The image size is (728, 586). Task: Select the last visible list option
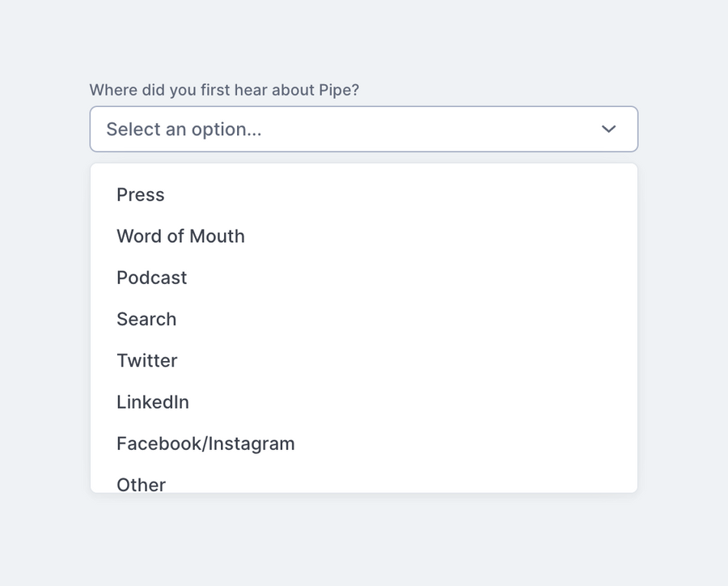141,484
